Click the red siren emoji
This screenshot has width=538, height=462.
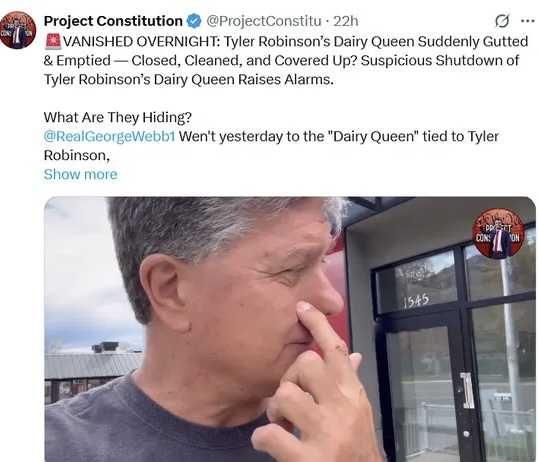[x=53, y=41]
